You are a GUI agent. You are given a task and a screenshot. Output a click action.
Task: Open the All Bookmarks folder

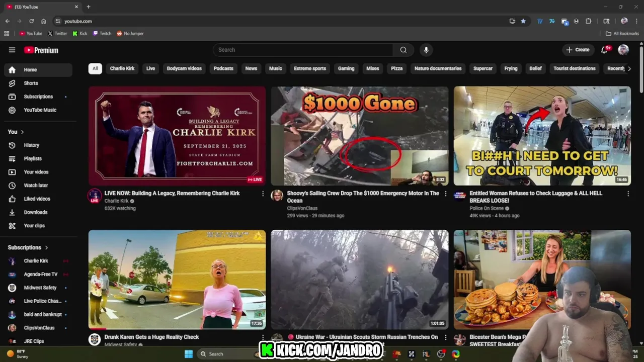coord(622,34)
